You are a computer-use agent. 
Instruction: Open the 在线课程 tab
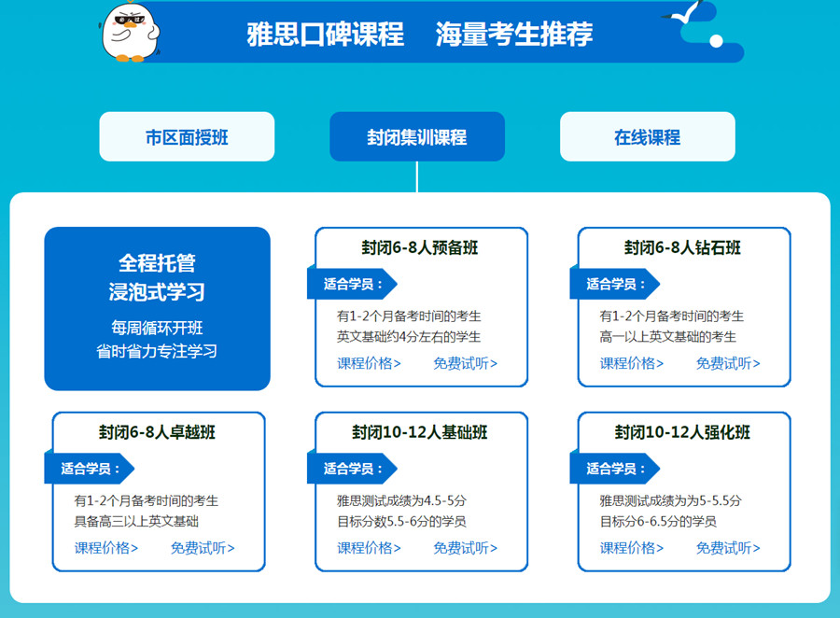click(x=647, y=137)
